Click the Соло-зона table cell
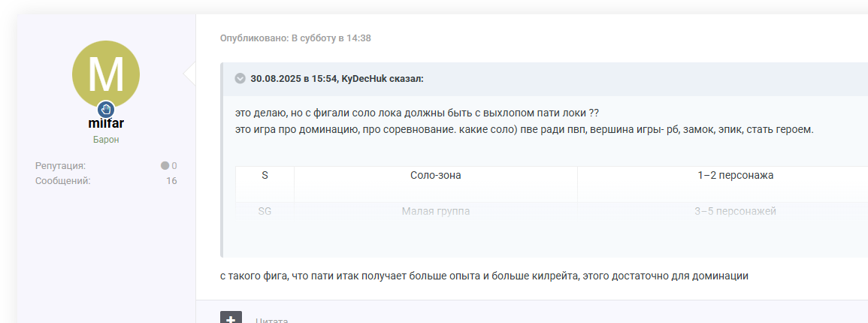 tap(435, 175)
